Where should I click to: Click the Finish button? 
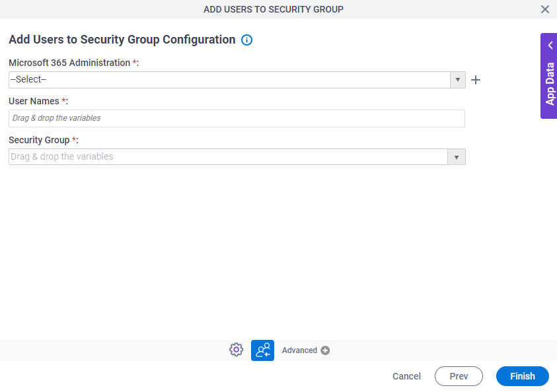click(x=522, y=376)
